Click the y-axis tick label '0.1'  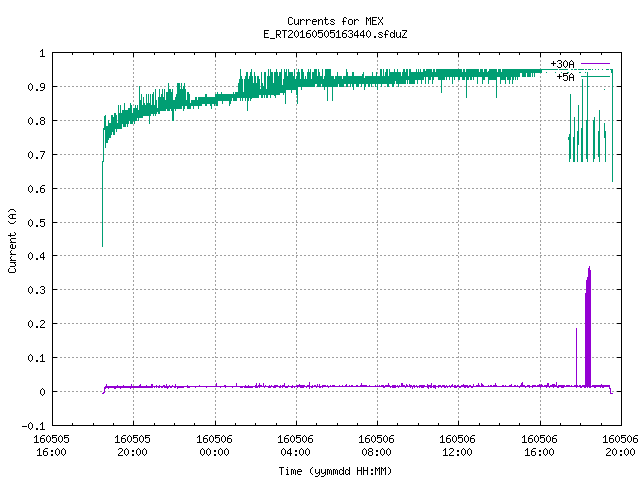tap(36, 358)
